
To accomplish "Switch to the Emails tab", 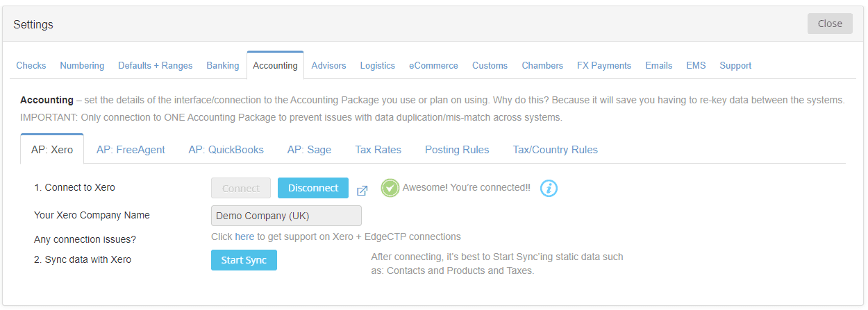I will tap(658, 65).
